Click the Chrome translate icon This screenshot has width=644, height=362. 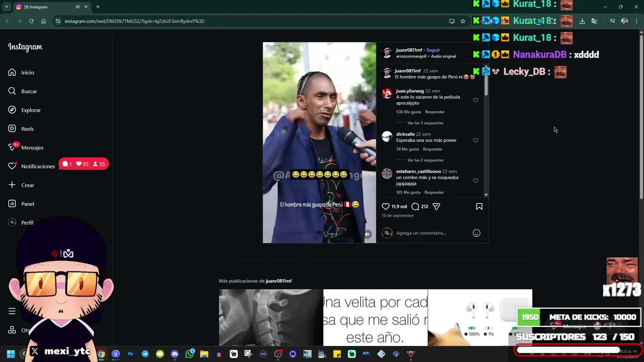click(594, 21)
